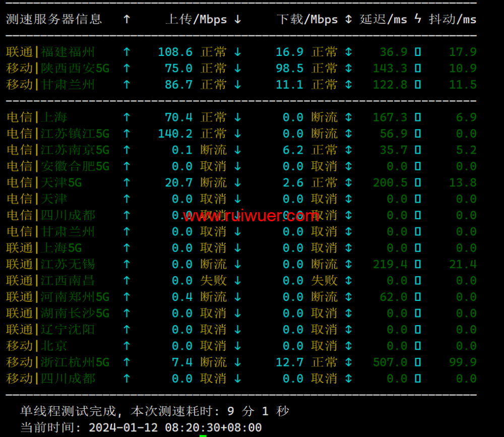This screenshot has height=437, width=504.
Task: Click the lightning bolt icon after 延迟/ms
Action: (x=418, y=19)
